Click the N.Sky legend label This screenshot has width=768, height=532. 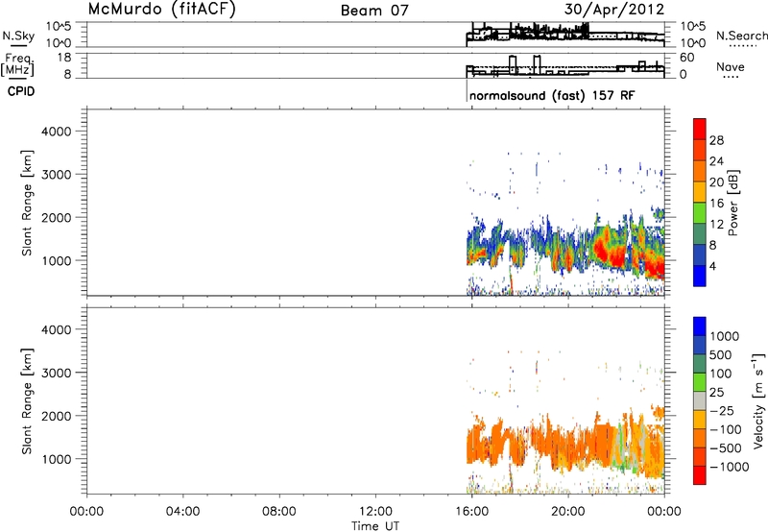point(18,36)
